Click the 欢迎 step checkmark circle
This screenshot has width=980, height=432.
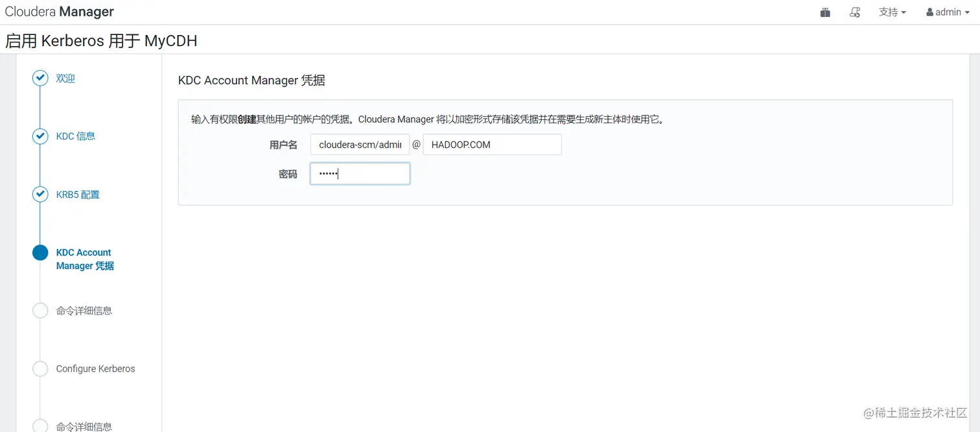point(40,78)
